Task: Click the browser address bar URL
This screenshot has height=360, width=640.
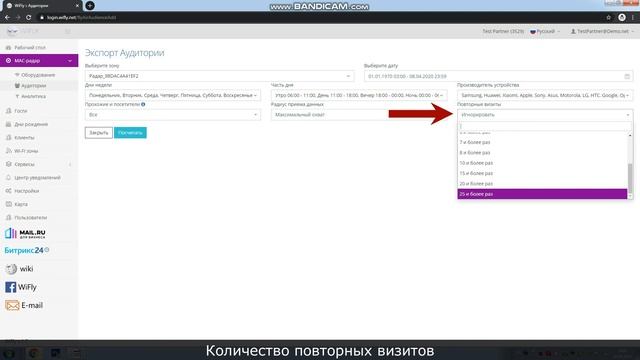Action: click(82, 18)
